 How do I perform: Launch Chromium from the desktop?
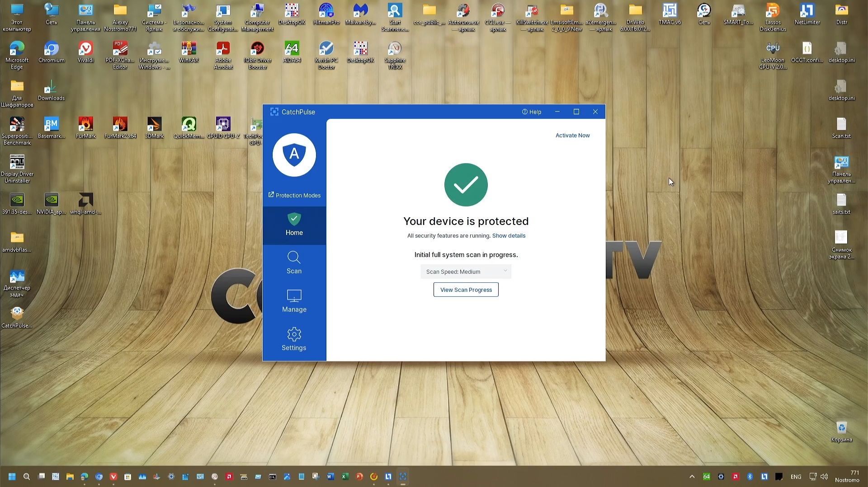point(52,52)
